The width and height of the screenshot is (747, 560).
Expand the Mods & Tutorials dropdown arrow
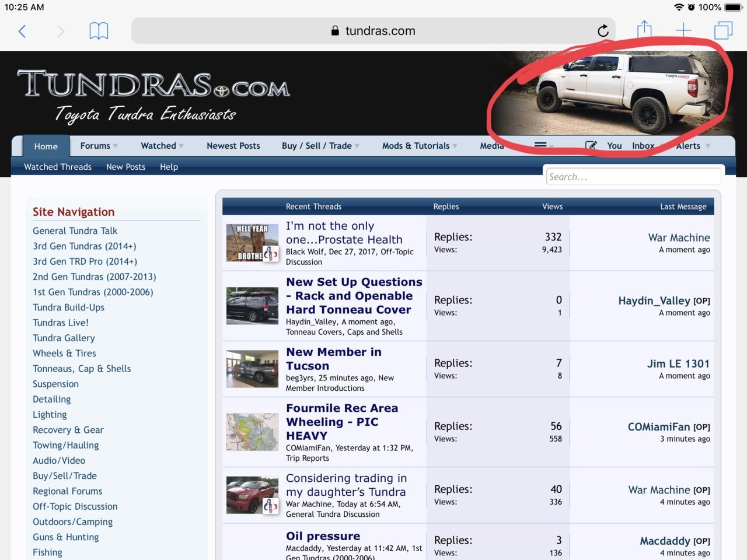[x=455, y=146]
